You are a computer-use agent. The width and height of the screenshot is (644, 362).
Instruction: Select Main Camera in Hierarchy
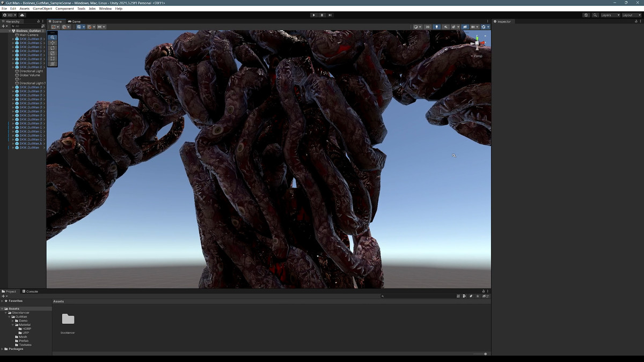pos(29,35)
